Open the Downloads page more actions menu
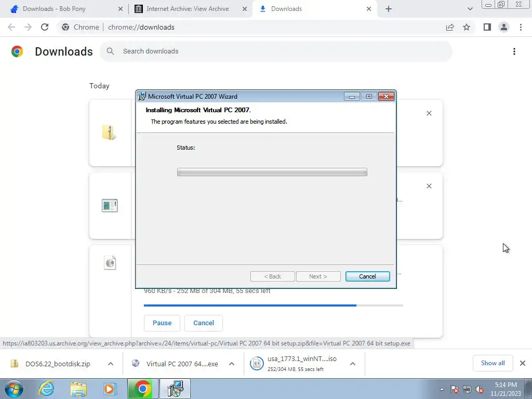 pos(514,51)
